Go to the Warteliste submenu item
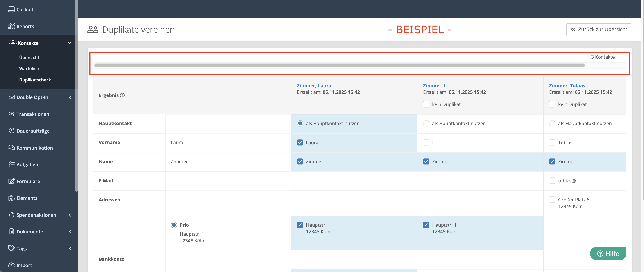The height and width of the screenshot is (272, 644). tap(30, 68)
